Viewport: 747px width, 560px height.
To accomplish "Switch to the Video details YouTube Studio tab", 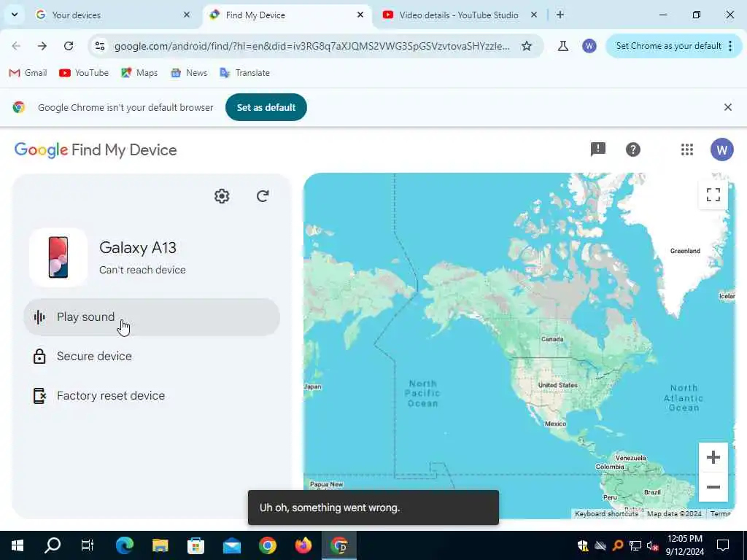I will [x=459, y=15].
